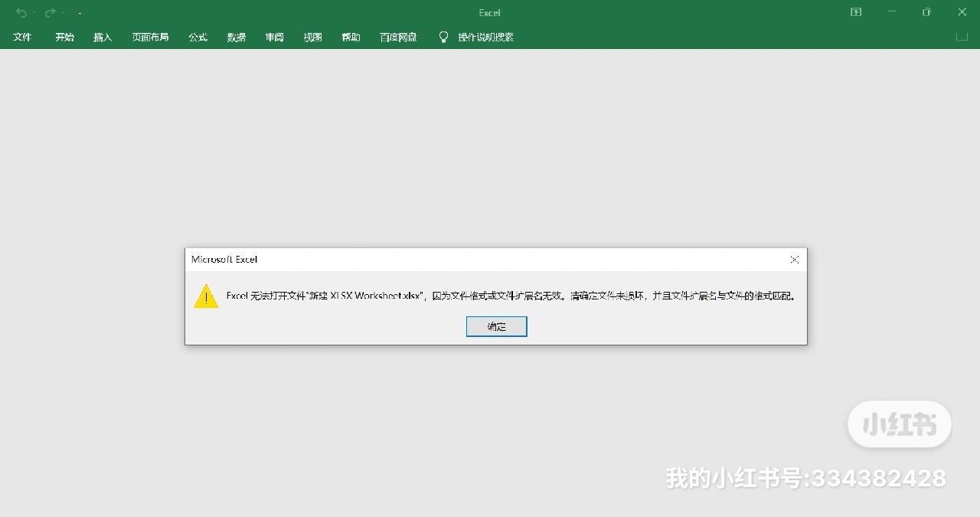
Task: Click the yellow warning triangle icon
Action: [206, 296]
